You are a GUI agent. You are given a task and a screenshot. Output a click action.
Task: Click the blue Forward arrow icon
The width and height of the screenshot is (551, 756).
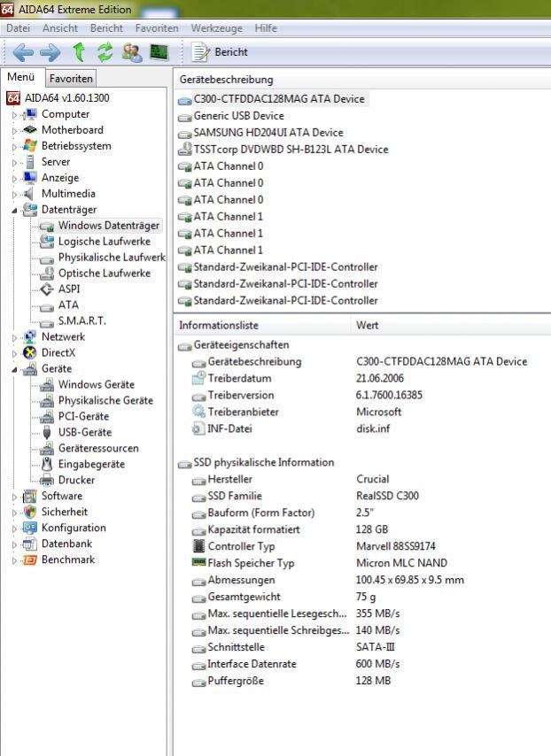click(50, 52)
